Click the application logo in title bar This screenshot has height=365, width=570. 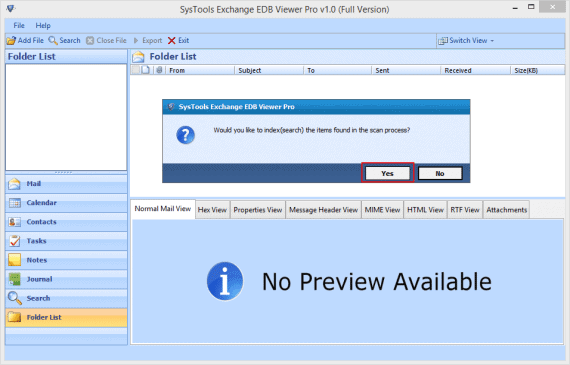pos(10,8)
